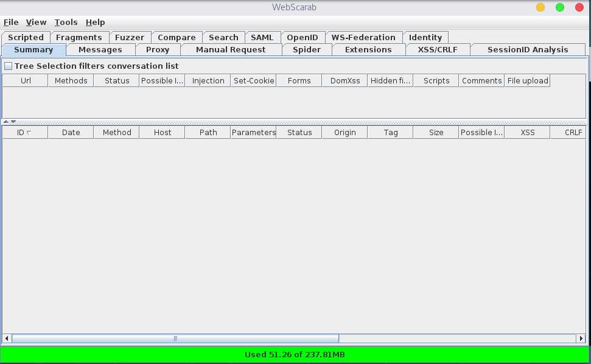
Task: Open the Fuzzer tab
Action: coord(129,37)
